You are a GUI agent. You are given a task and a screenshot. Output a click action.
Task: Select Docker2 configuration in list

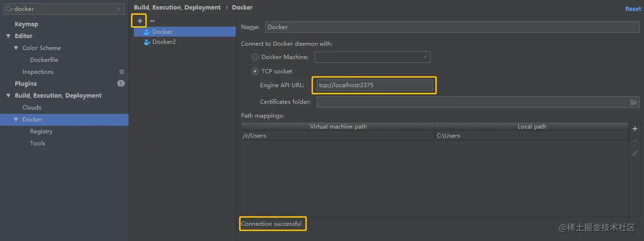pos(184,42)
